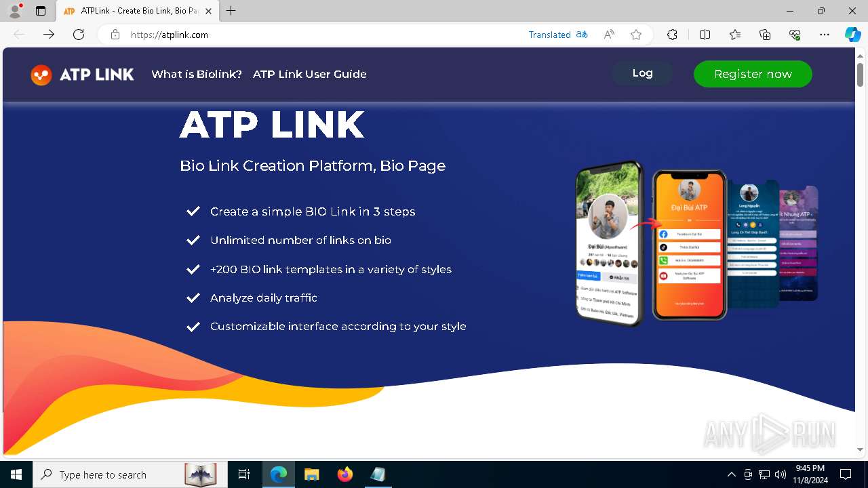
Task: Open What is Biolink? menu item
Action: point(197,75)
